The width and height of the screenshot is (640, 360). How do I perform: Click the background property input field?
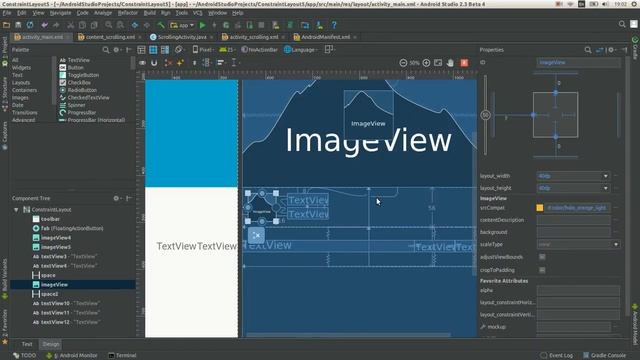point(573,232)
